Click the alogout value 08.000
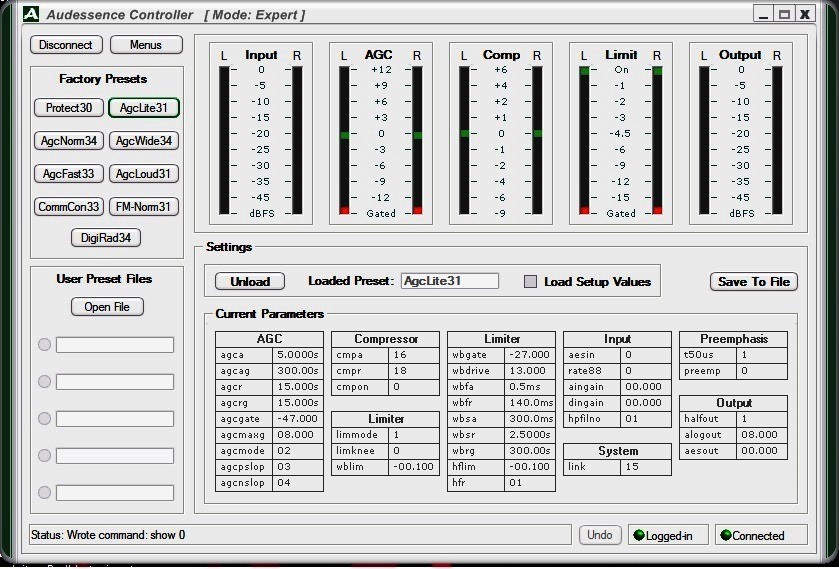The height and width of the screenshot is (569, 839). click(x=762, y=435)
